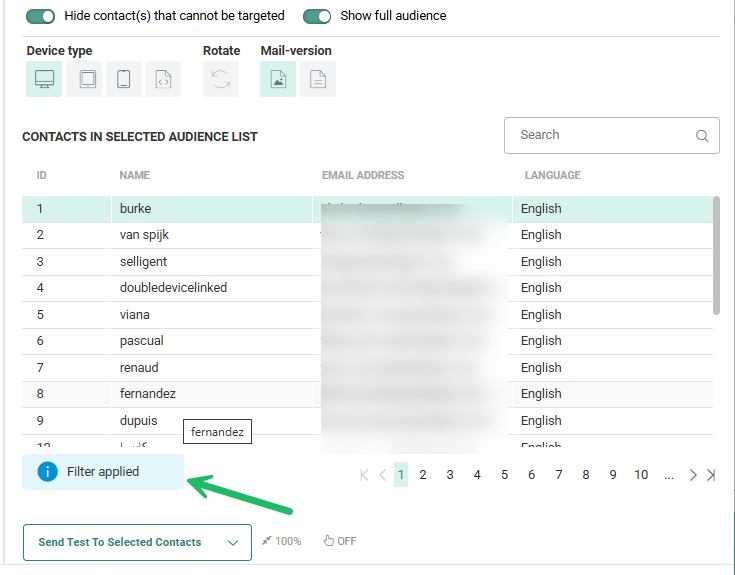Choose HTML image mail-version icon
Image resolution: width=735 pixels, height=575 pixels.
pyautogui.click(x=278, y=79)
